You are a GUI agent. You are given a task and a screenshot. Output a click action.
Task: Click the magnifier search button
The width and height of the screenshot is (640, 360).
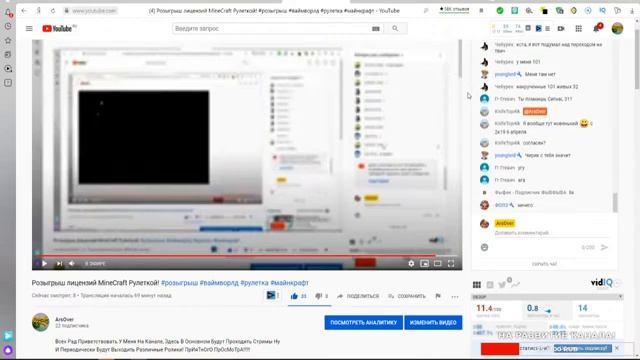point(395,29)
